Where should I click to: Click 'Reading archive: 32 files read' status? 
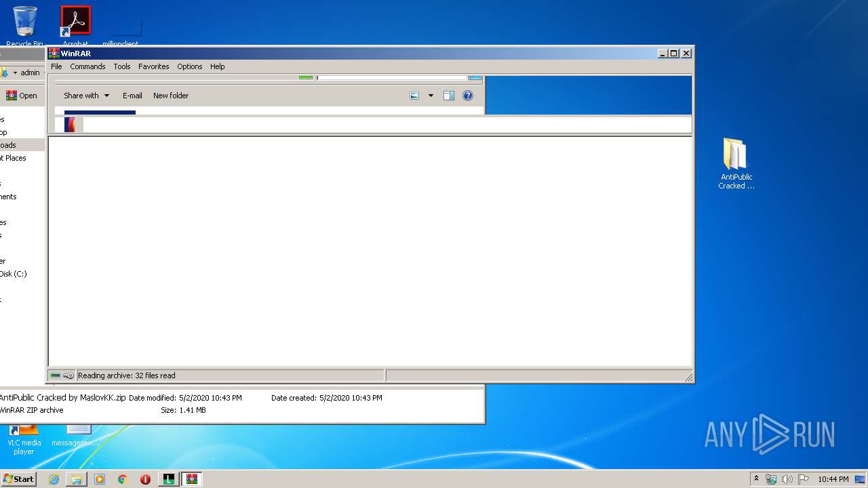tap(127, 375)
